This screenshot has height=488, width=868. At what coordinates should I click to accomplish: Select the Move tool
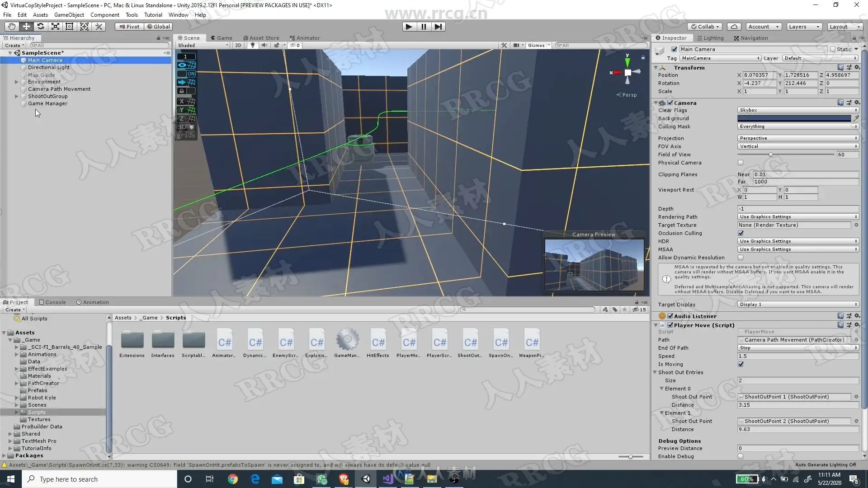coord(26,27)
